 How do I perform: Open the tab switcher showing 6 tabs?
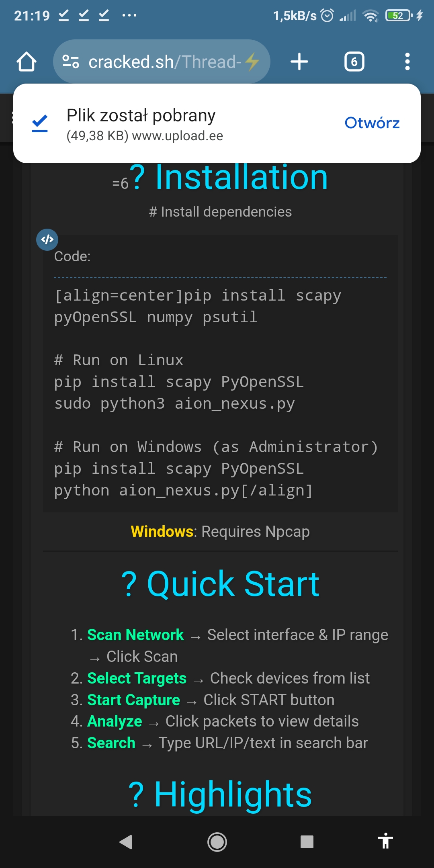point(354,62)
